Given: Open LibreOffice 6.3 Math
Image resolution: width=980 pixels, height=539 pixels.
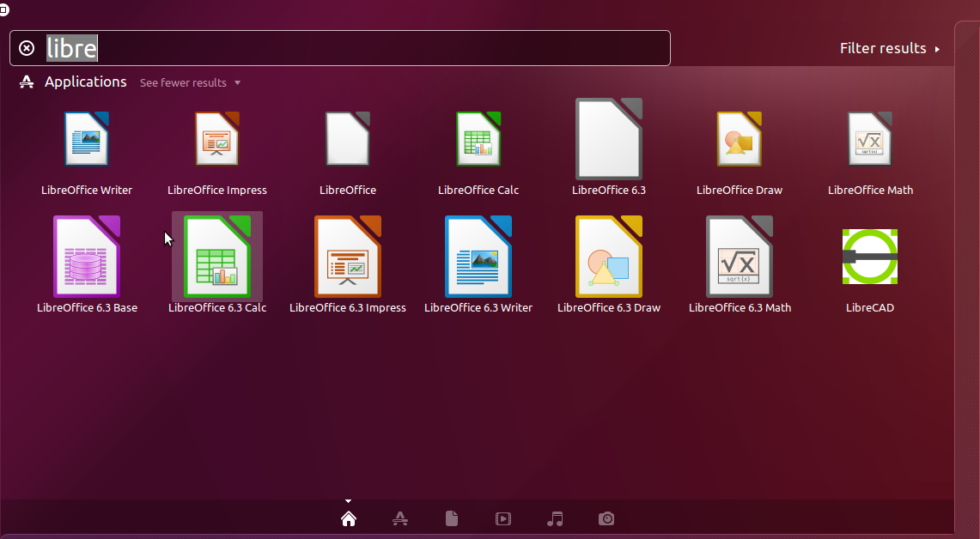Looking at the screenshot, I should tap(739, 257).
